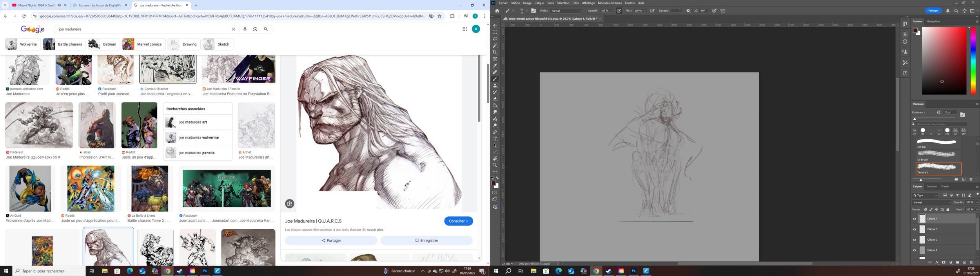980x276 pixels.
Task: Expand the layer Type filter dropdown
Action: point(926,196)
